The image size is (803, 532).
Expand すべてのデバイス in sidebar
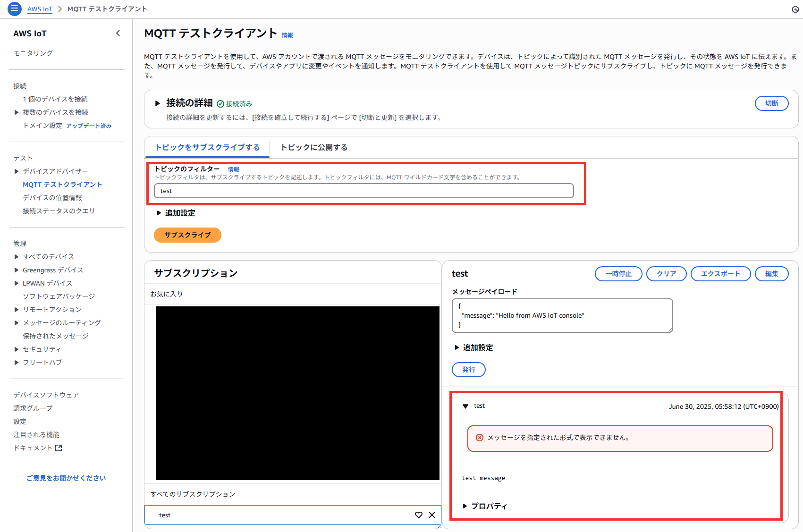[17, 257]
